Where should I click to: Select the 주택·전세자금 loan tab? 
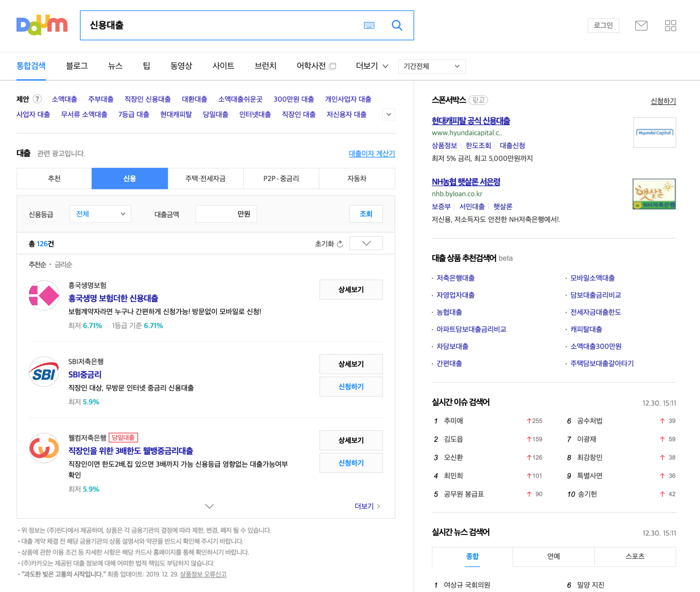205,178
